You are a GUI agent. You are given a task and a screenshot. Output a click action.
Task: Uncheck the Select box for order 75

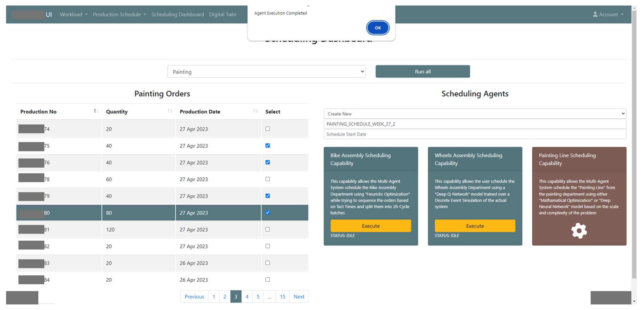(x=267, y=146)
